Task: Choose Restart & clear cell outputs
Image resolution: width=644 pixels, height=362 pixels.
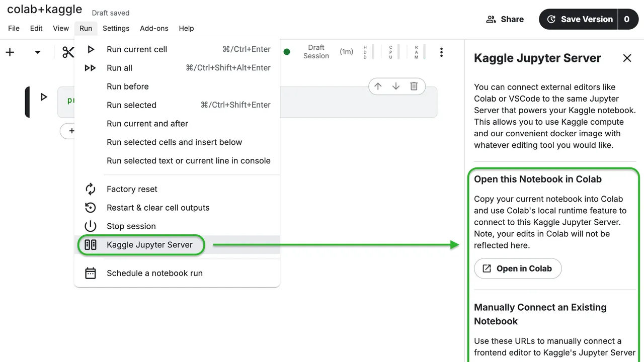Action: 177,208
